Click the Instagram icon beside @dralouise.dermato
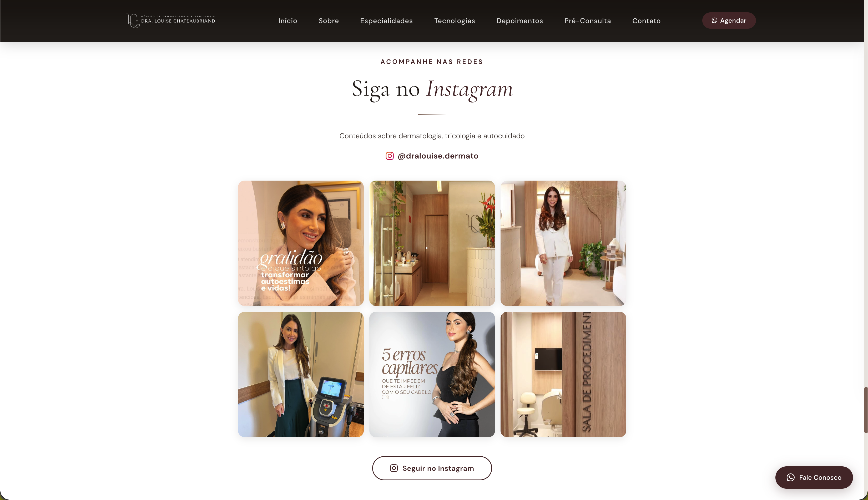 [390, 156]
